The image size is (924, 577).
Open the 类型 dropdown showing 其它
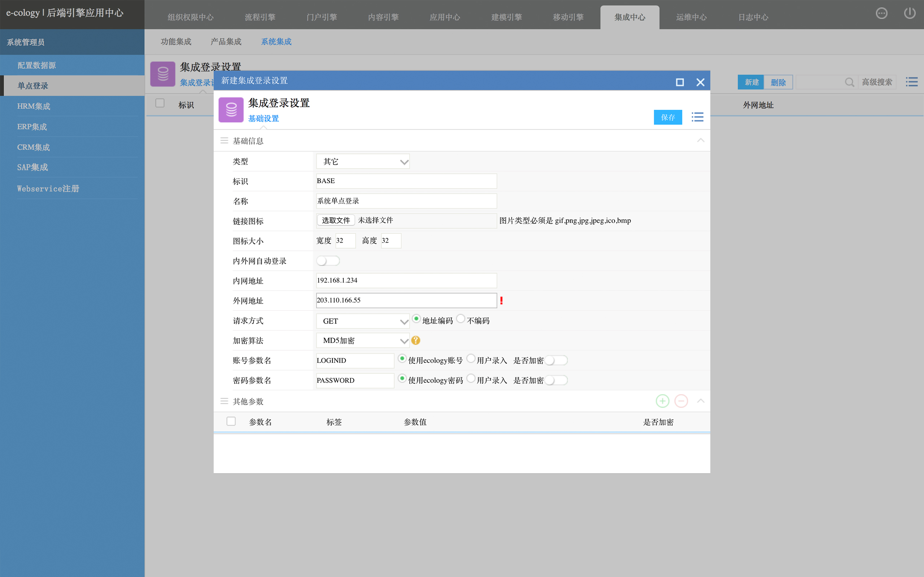363,162
